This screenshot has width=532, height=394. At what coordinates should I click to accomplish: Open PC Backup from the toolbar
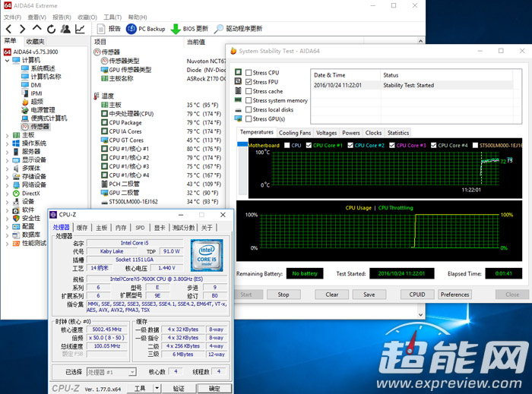pyautogui.click(x=146, y=29)
